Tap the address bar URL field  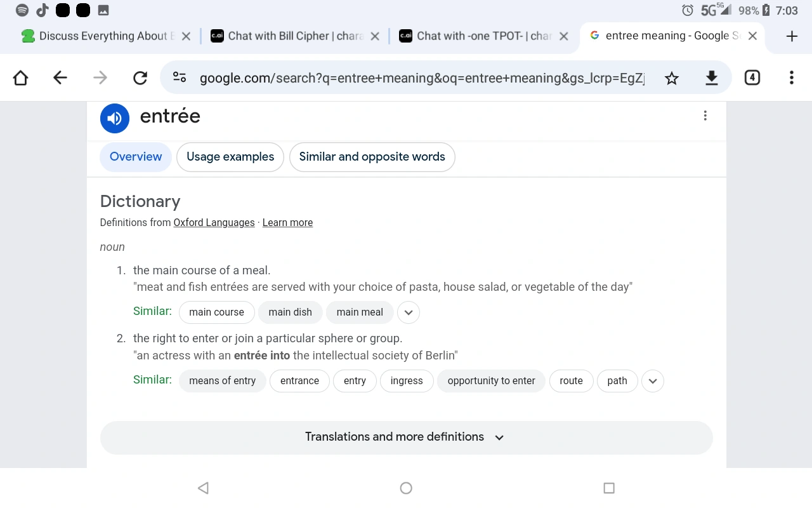click(422, 77)
